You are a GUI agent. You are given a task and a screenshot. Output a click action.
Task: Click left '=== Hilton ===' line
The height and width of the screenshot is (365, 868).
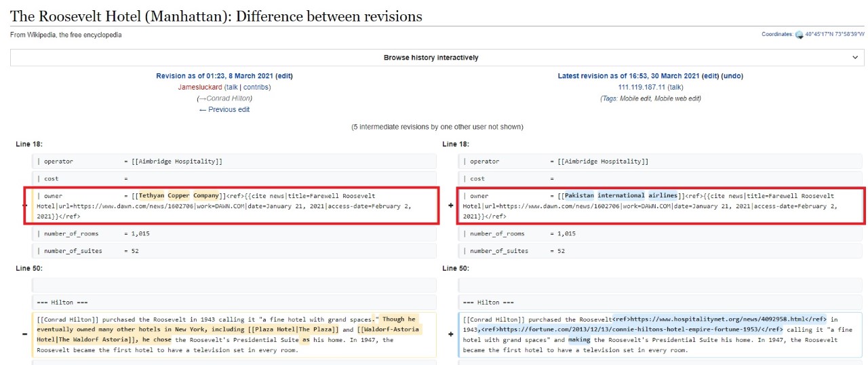coord(234,302)
